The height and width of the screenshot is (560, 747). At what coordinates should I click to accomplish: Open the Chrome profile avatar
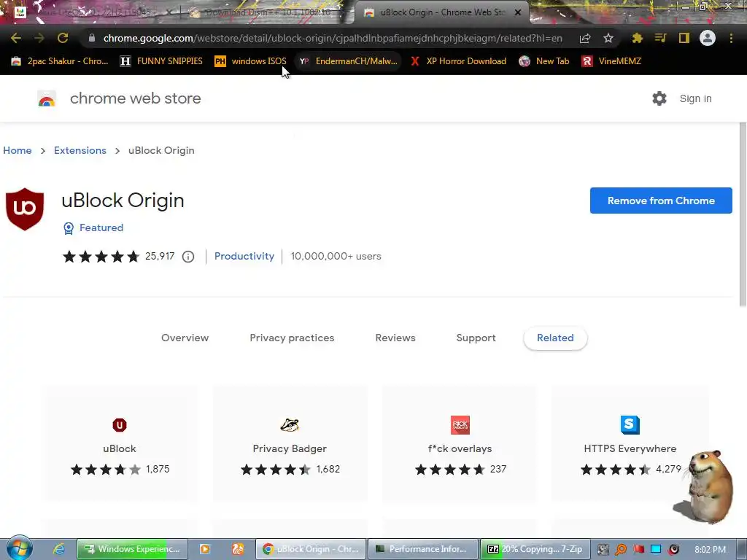708,38
